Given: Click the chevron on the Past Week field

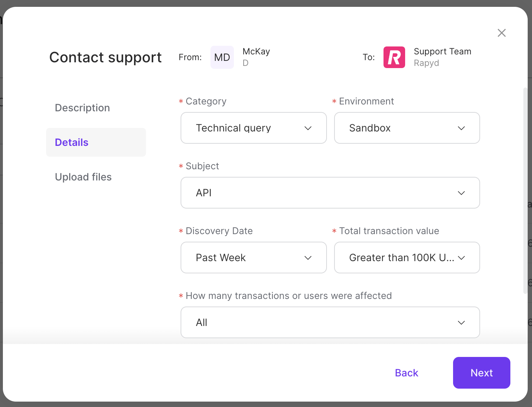Looking at the screenshot, I should [x=308, y=258].
